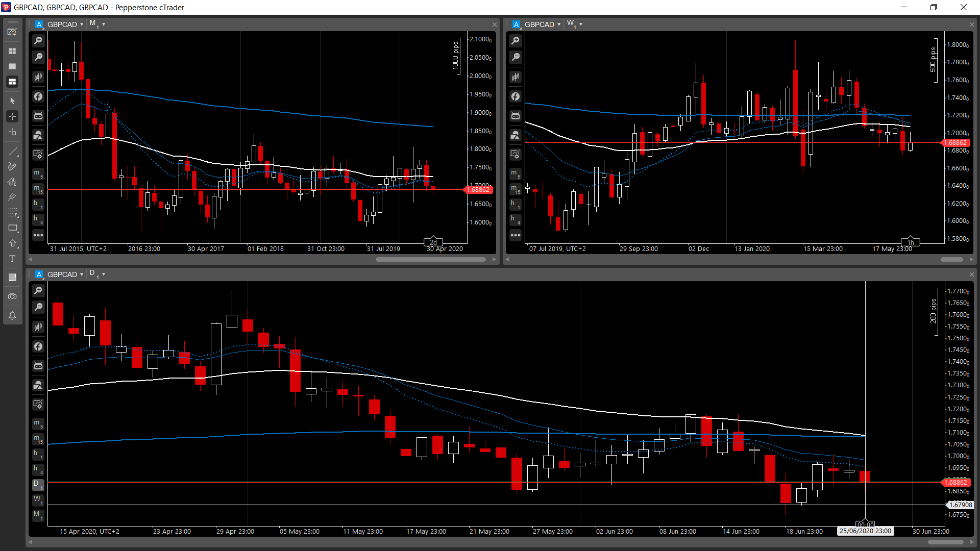Select M1 monthly timeframe button on daily chart

coord(38,515)
